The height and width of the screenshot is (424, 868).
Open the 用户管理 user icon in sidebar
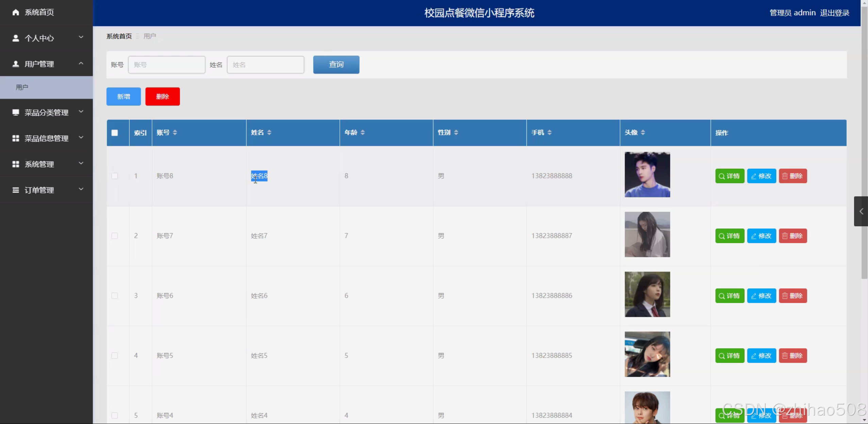coord(16,64)
